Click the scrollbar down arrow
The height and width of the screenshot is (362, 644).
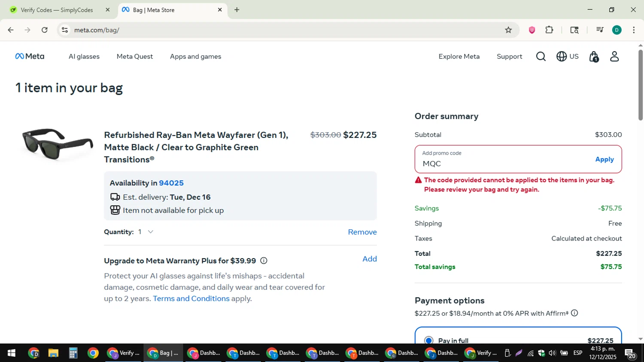pyautogui.click(x=640, y=339)
